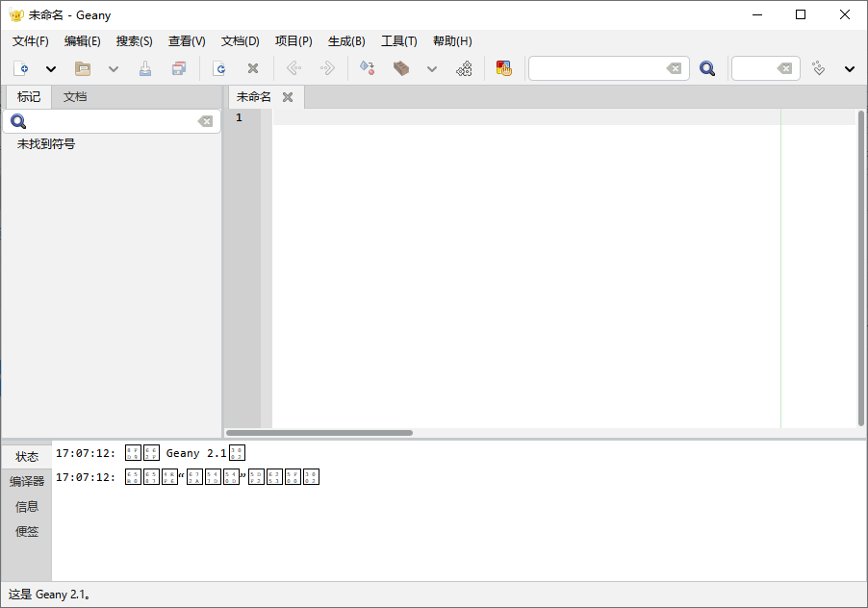The height and width of the screenshot is (608, 868).
Task: Expand the New file template dropdown arrow
Action: [51, 69]
